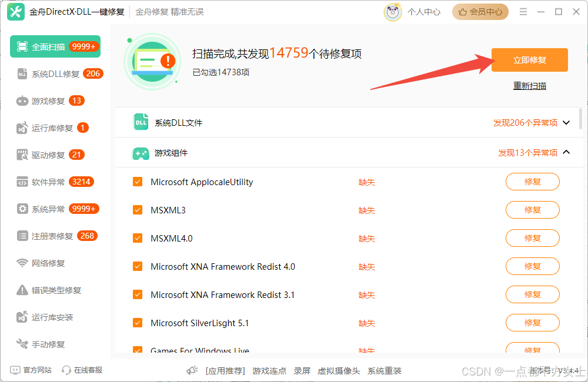The image size is (588, 382).
Task: Click the 立即修复 button
Action: point(529,60)
